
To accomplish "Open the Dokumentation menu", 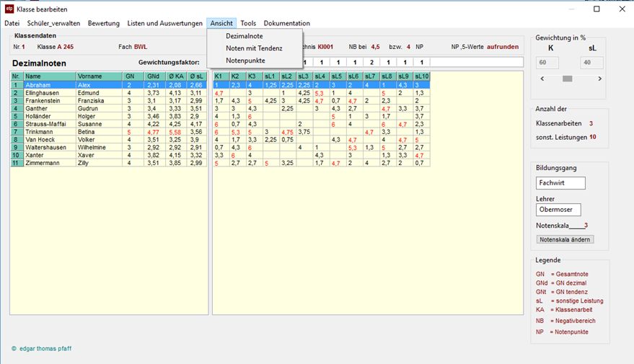I will [x=286, y=24].
